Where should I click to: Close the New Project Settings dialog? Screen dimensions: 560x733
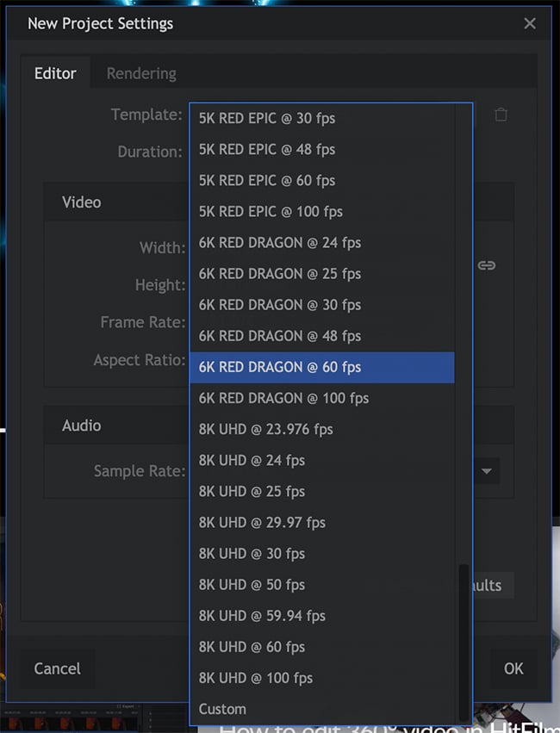(x=530, y=23)
